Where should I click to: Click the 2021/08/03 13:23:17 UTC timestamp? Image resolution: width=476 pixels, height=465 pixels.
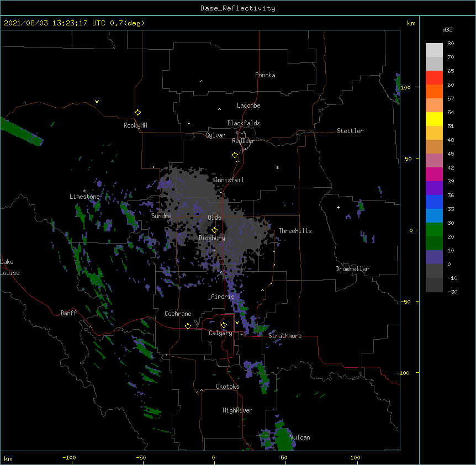pos(55,23)
